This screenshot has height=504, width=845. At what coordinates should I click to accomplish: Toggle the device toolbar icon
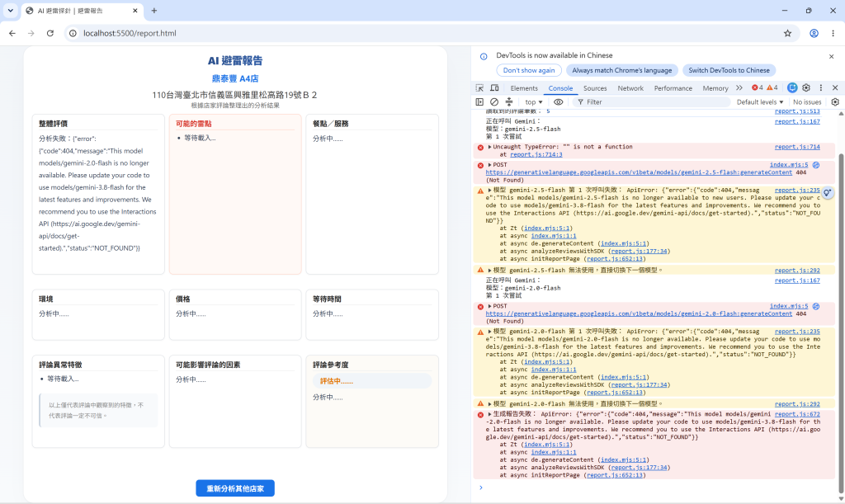point(494,87)
